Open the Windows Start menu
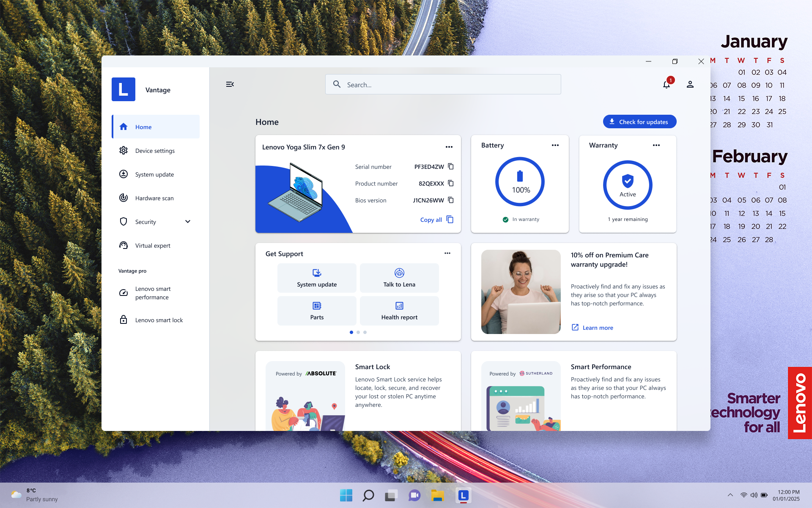Viewport: 812px width, 508px height. click(x=346, y=495)
